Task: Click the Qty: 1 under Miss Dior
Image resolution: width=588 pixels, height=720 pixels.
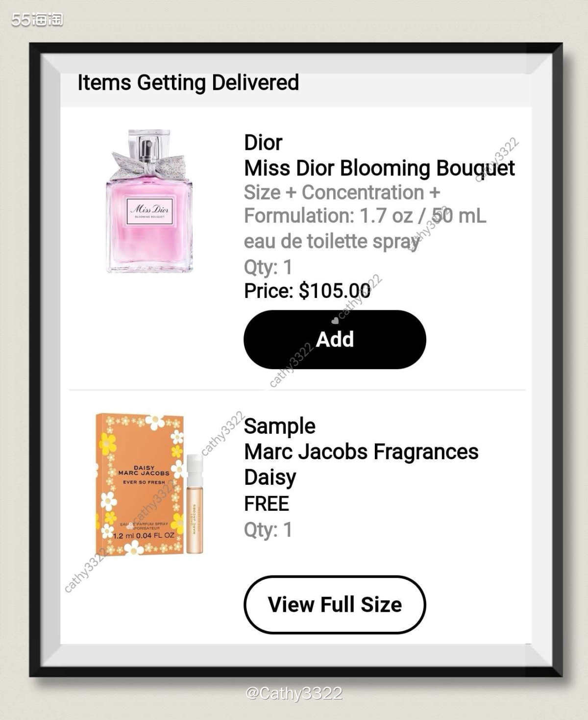Action: (268, 268)
